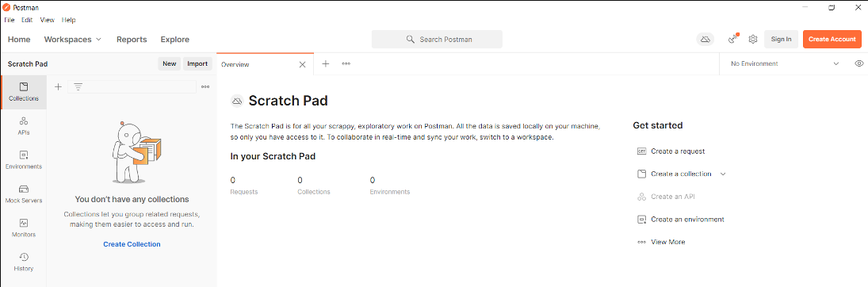
Task: Click the In your Scratch Pad heading
Action: click(273, 157)
